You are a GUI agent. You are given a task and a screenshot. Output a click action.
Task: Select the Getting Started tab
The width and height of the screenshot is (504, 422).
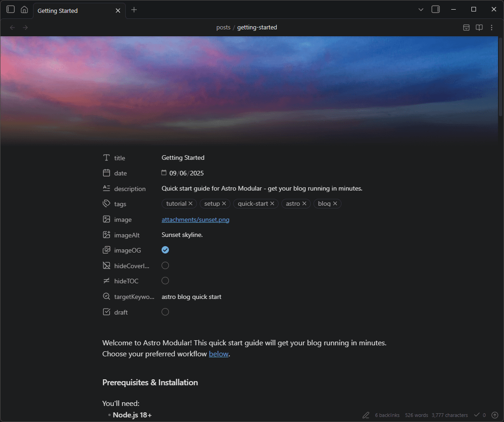pyautogui.click(x=57, y=10)
